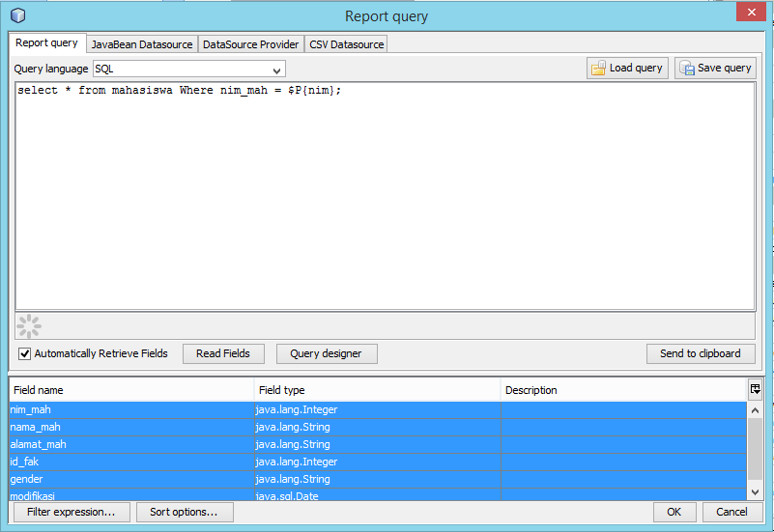Click the Load query button

(627, 68)
